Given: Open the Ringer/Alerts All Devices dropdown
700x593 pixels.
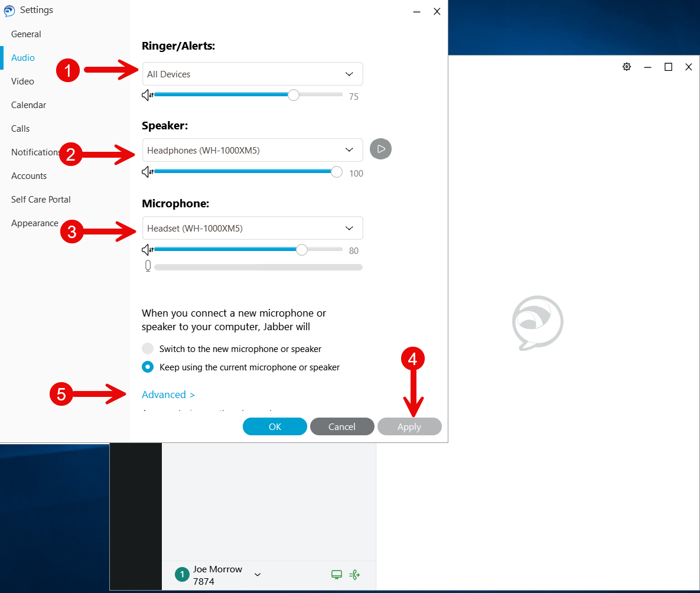Looking at the screenshot, I should (252, 74).
